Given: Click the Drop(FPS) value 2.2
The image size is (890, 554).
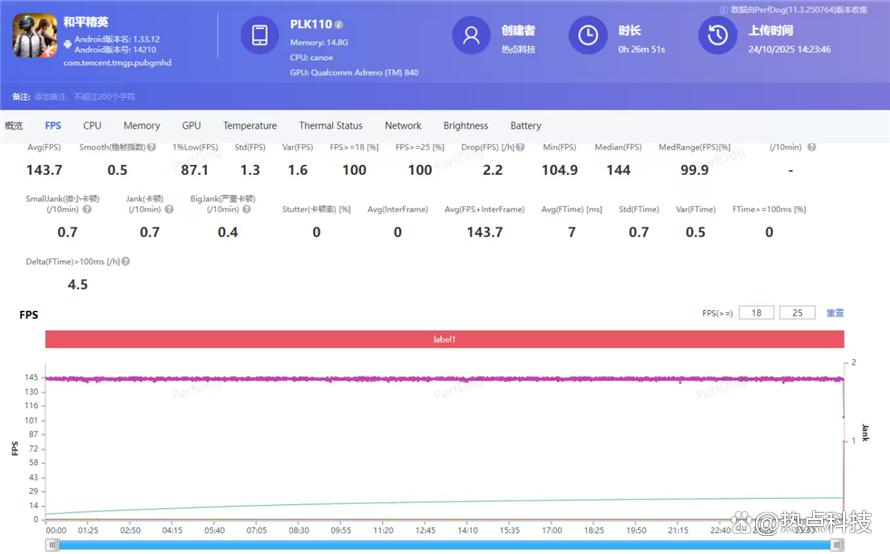Looking at the screenshot, I should 493,170.
